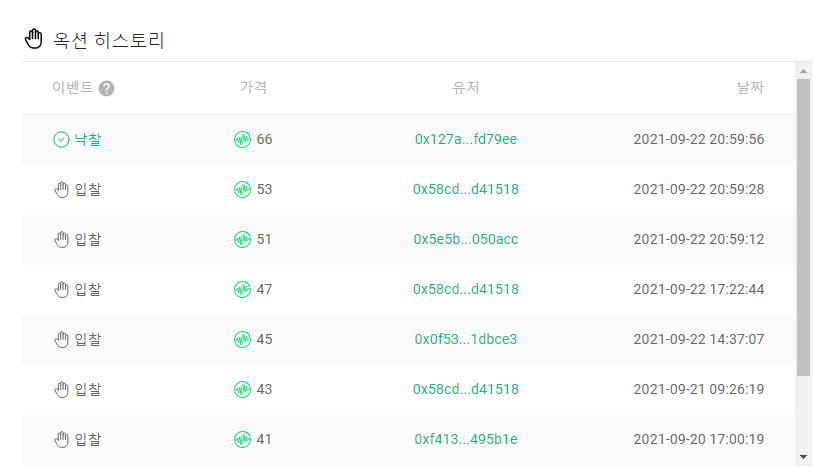Open user 0x58cd...d41518 in the 47 bid row
The height and width of the screenshot is (471, 813).
[466, 289]
